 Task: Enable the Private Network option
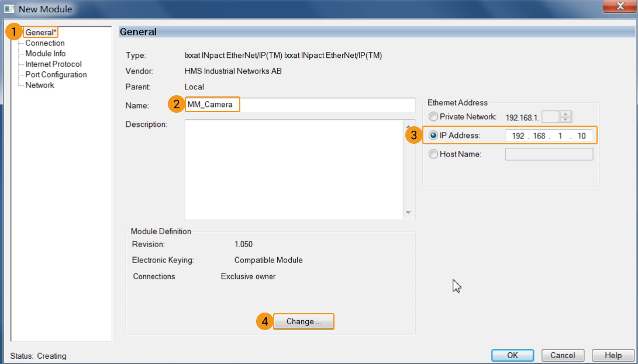point(433,116)
